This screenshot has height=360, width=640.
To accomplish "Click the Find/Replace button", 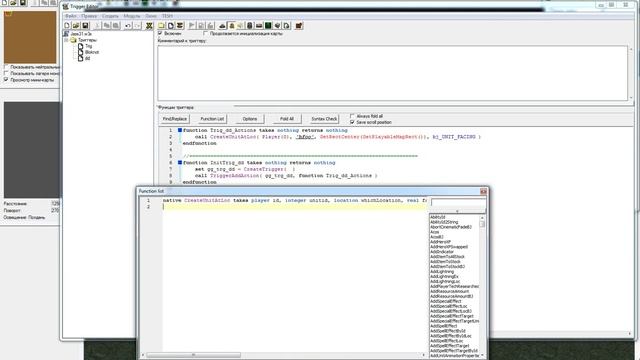I will pos(175,119).
